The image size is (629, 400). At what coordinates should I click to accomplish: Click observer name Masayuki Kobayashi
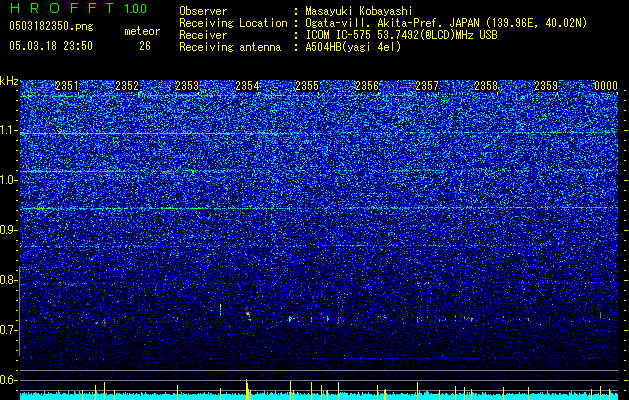359,11
